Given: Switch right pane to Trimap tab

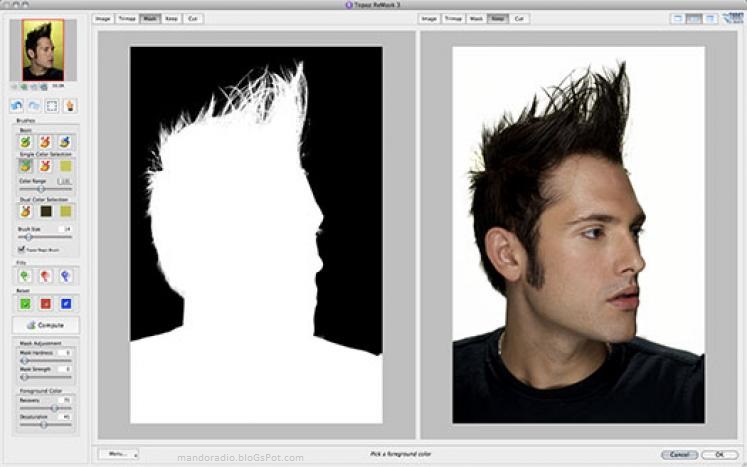Looking at the screenshot, I should (453, 19).
